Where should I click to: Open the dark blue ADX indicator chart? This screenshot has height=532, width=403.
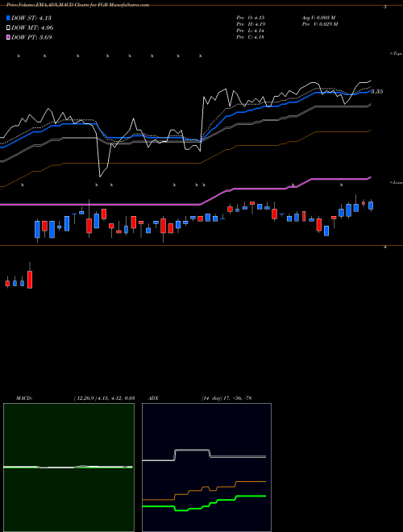[x=206, y=468]
